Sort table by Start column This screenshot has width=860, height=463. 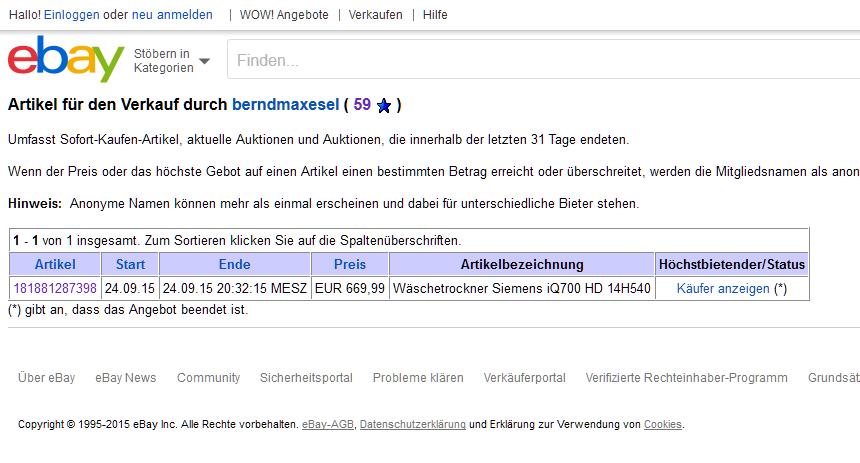tap(131, 264)
